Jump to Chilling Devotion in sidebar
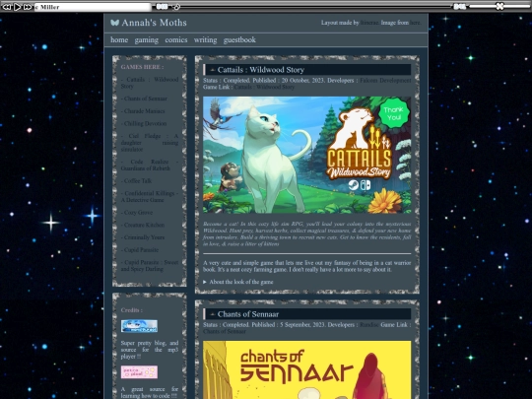The image size is (532, 399). [144, 124]
